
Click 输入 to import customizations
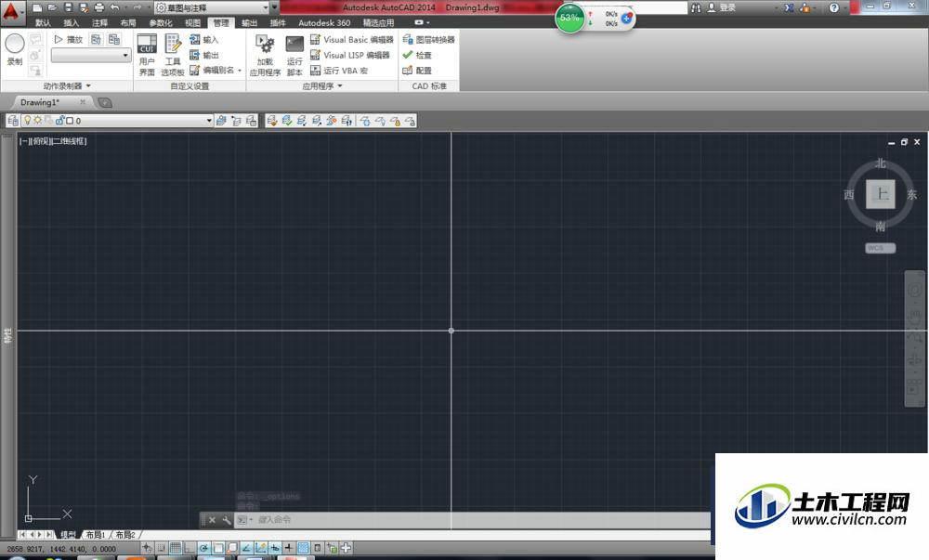[x=203, y=40]
